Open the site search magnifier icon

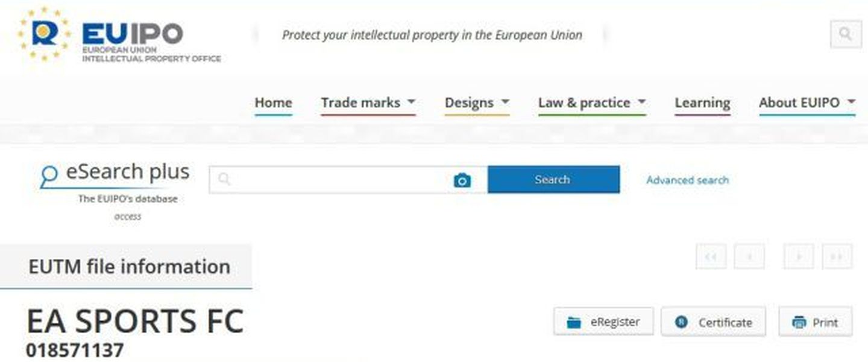(846, 34)
